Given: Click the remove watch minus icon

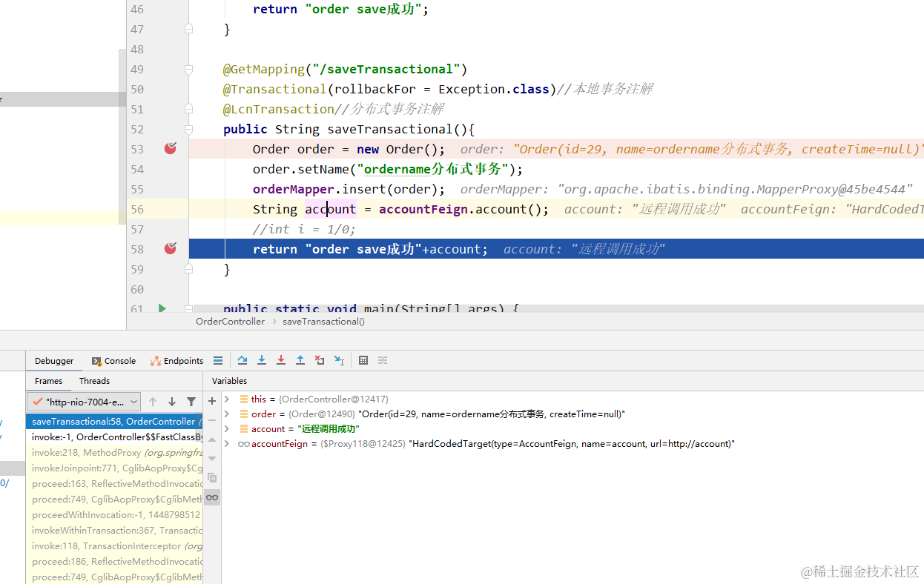Looking at the screenshot, I should (212, 420).
